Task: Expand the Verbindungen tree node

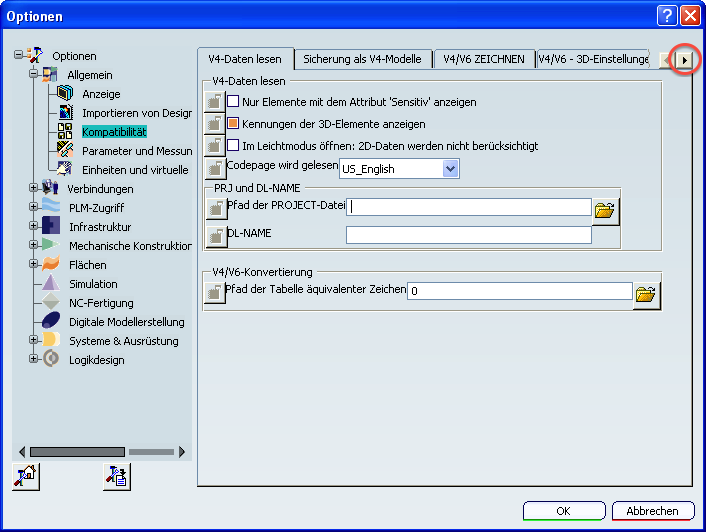Action: point(34,189)
